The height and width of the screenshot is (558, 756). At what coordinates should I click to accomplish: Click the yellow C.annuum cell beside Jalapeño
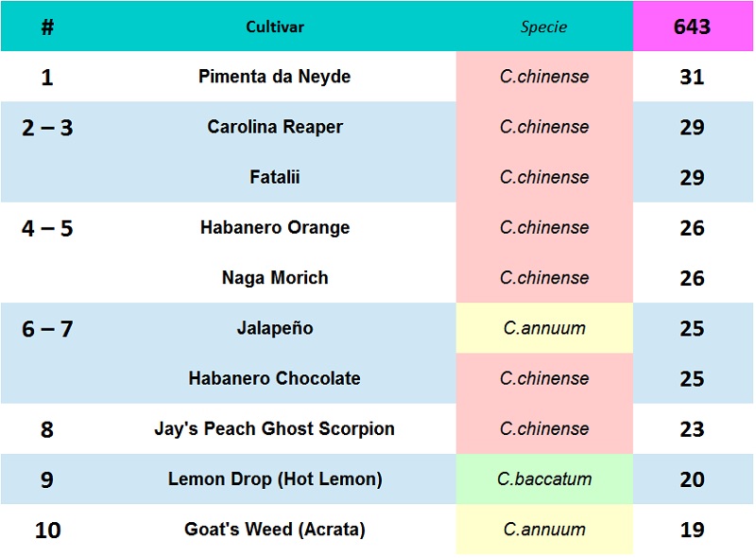(544, 328)
